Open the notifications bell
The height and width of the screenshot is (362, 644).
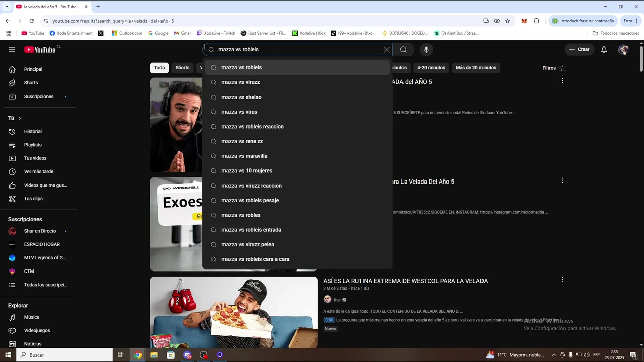coord(604,49)
